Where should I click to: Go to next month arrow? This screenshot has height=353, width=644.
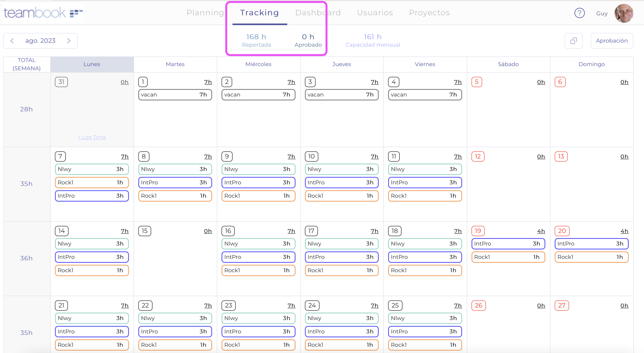(x=69, y=41)
